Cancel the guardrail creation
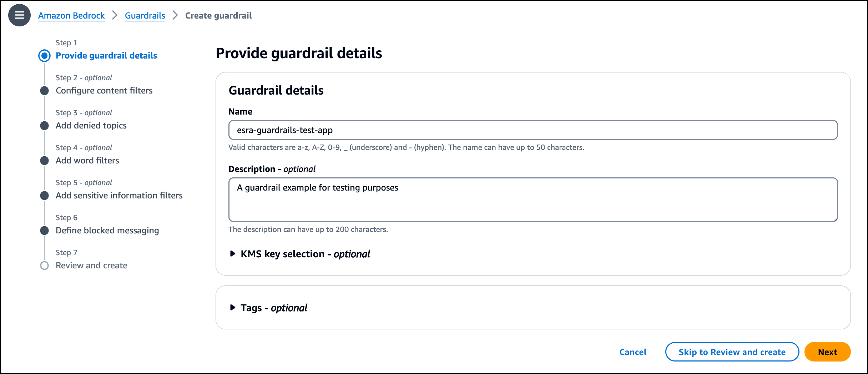The height and width of the screenshot is (374, 868). coord(633,352)
